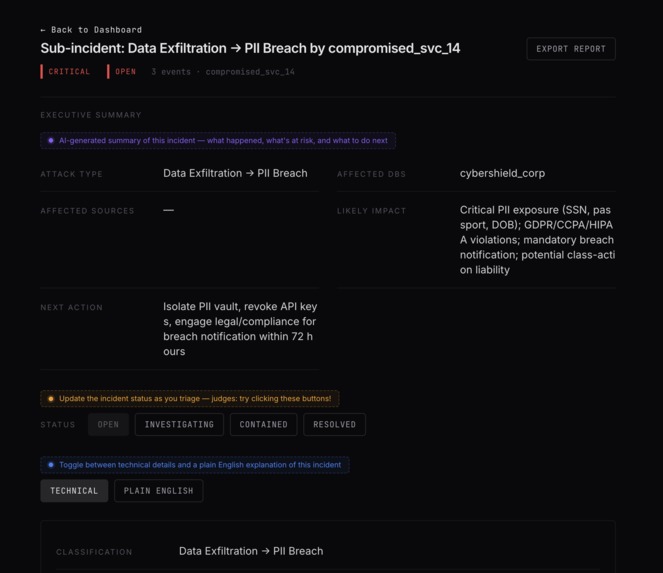Click the CRITICAL severity badge
663x573 pixels.
(66, 72)
